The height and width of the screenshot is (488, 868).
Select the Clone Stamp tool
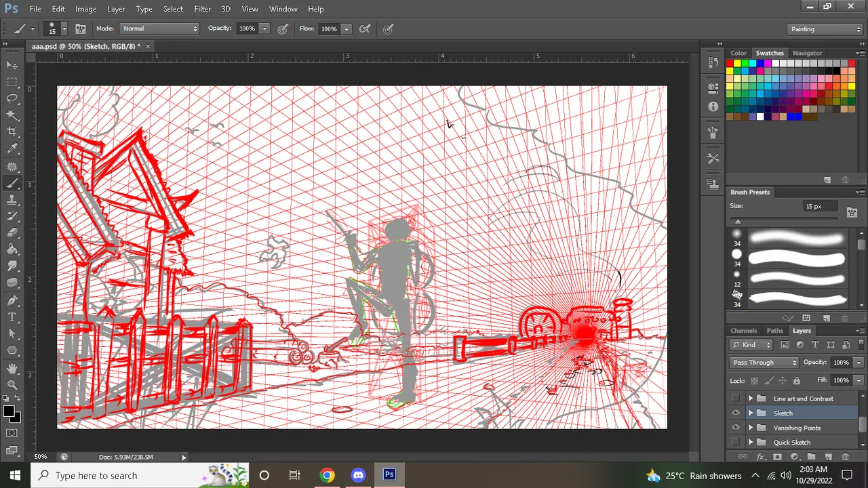pyautogui.click(x=12, y=200)
